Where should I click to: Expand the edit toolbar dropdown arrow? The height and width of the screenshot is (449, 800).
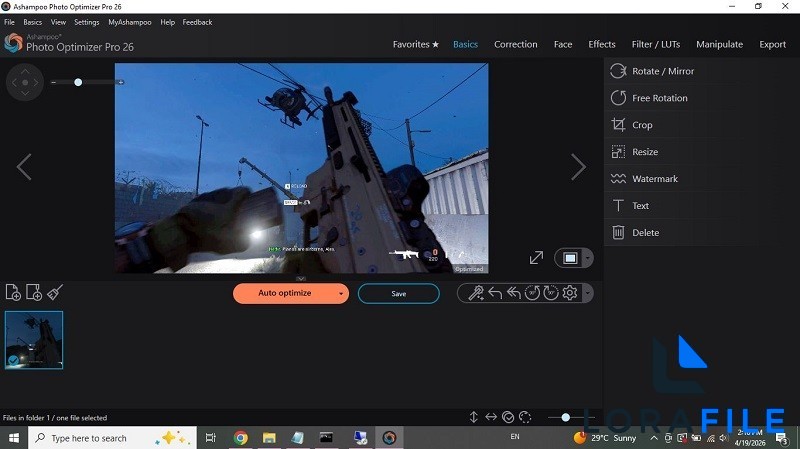pos(588,293)
